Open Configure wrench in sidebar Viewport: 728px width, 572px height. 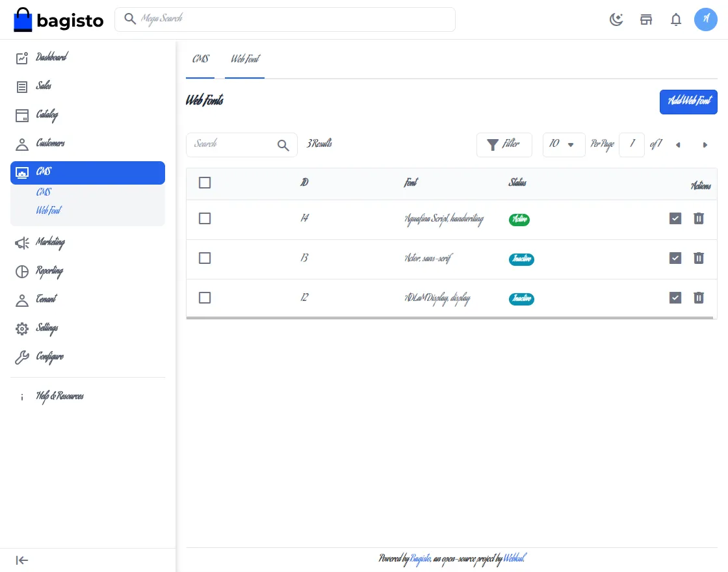coord(87,357)
